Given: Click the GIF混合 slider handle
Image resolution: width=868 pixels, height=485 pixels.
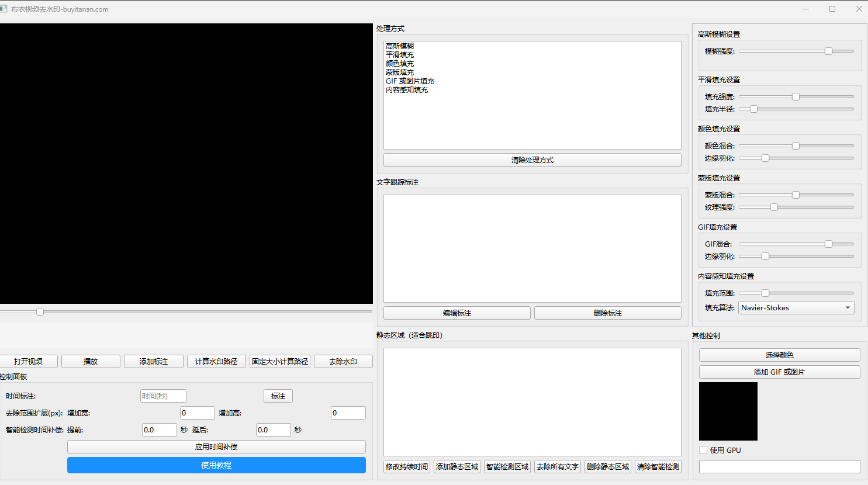Looking at the screenshot, I should (x=828, y=244).
